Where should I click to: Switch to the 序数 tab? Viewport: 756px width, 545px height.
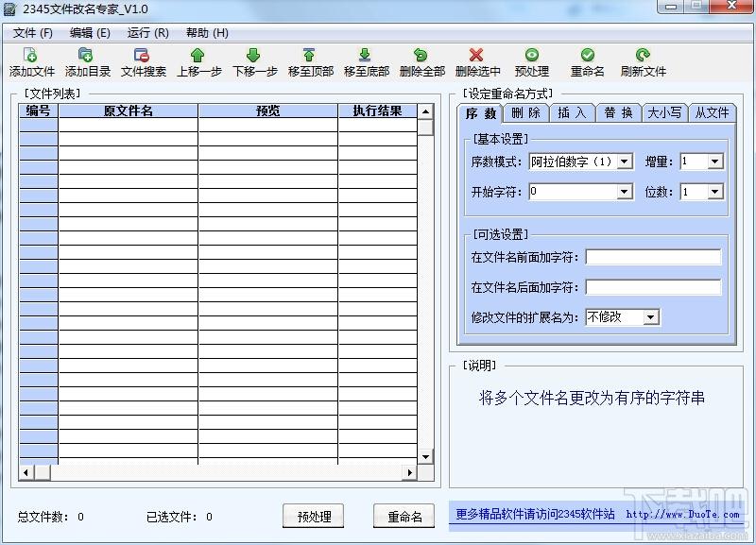coord(480,113)
